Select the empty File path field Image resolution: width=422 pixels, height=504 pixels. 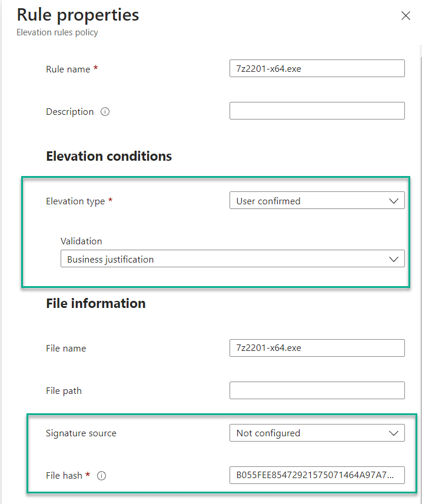(x=317, y=390)
